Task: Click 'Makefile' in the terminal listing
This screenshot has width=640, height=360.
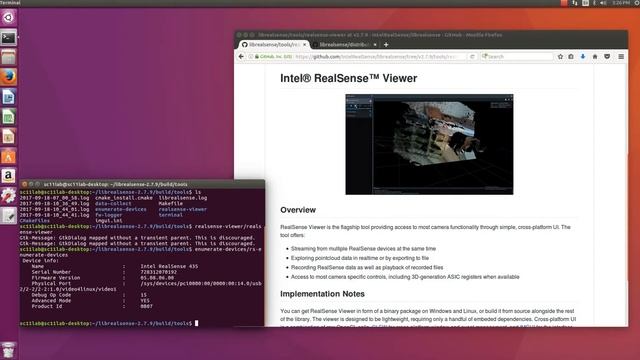Action: click(171, 204)
